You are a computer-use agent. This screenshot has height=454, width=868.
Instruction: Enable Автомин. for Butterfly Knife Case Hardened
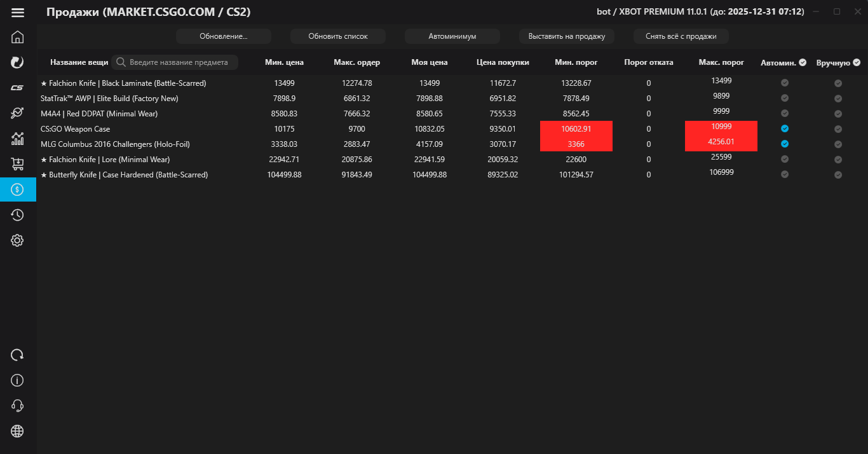click(785, 175)
